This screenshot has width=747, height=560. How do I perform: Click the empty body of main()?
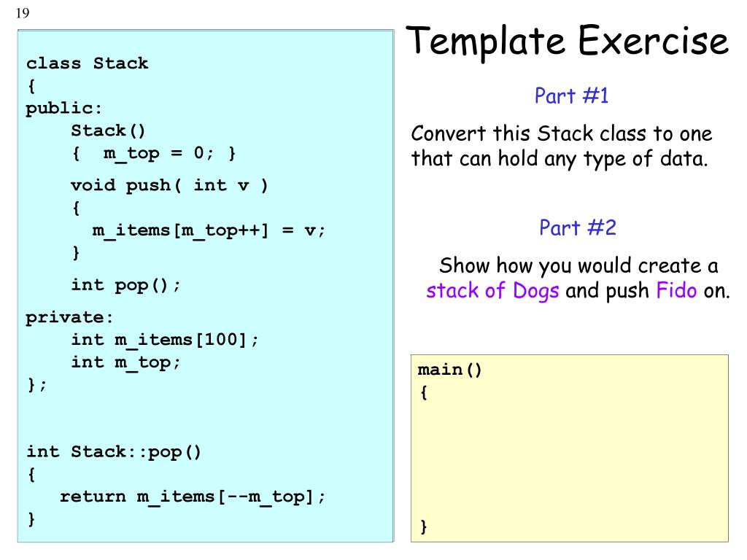click(x=569, y=459)
